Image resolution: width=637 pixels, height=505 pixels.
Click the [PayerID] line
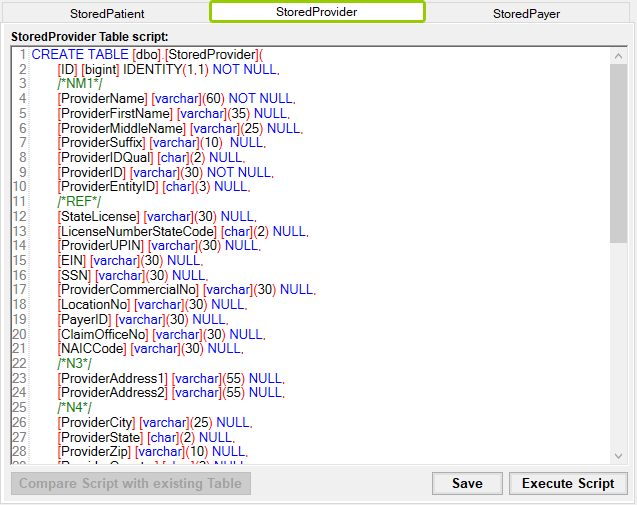pyautogui.click(x=143, y=319)
